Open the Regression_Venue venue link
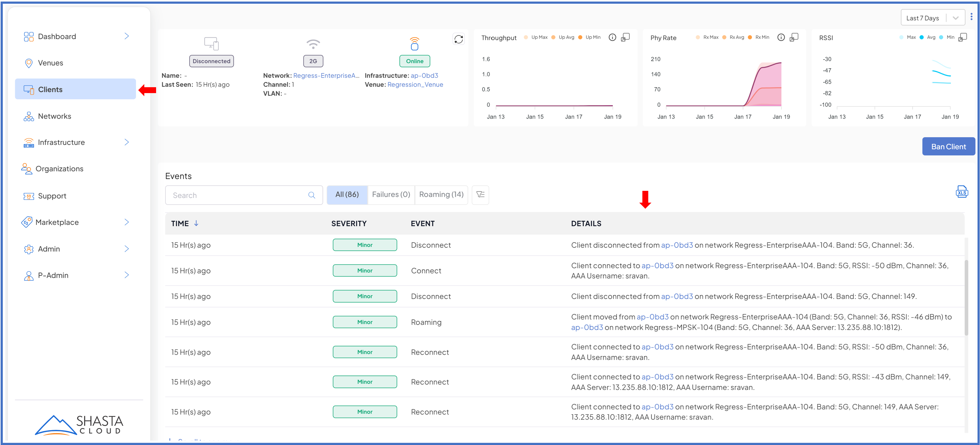 tap(415, 84)
